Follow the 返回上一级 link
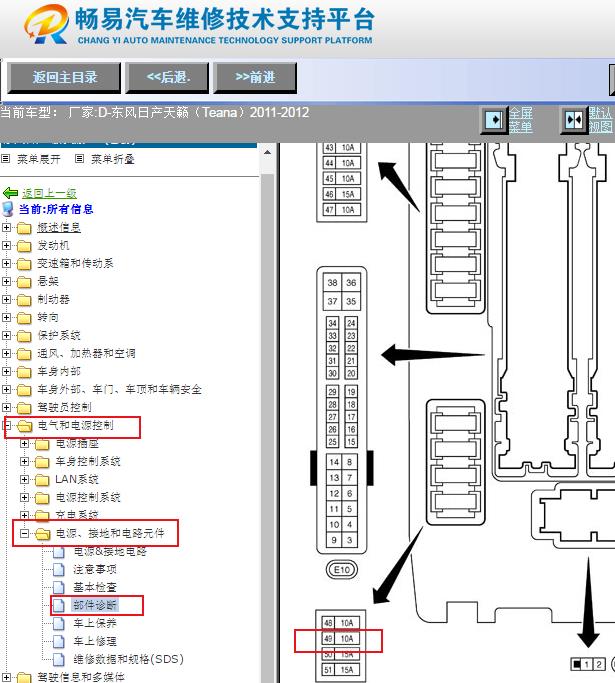Screen dimensions: 615x683 [x=49, y=193]
